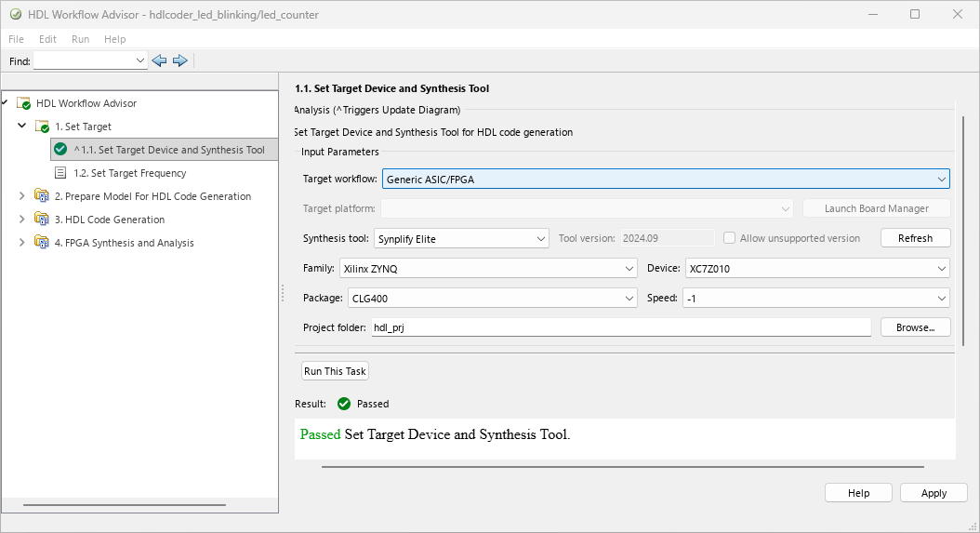This screenshot has width=980, height=533.
Task: Open the Family dropdown
Action: click(629, 269)
